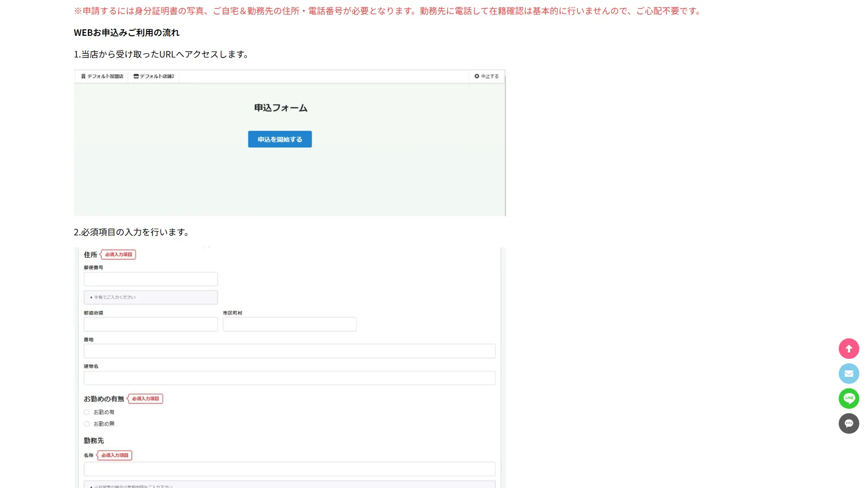This screenshot has width=868, height=488.
Task: Open the green LINE chat icon
Action: pos(849,399)
